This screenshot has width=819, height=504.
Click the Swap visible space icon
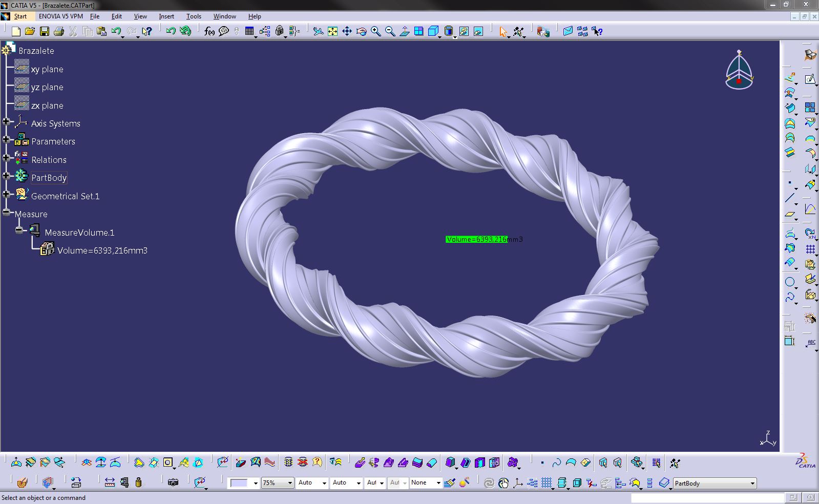(x=478, y=32)
